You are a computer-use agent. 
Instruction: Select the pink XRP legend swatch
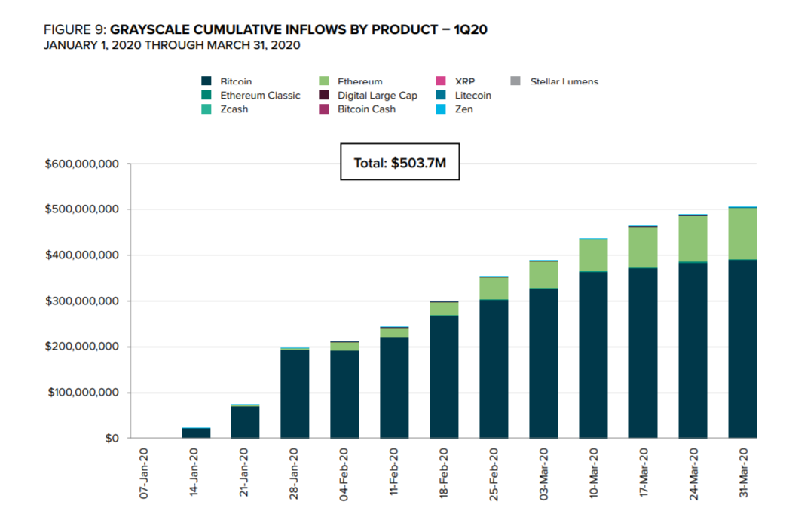441,81
